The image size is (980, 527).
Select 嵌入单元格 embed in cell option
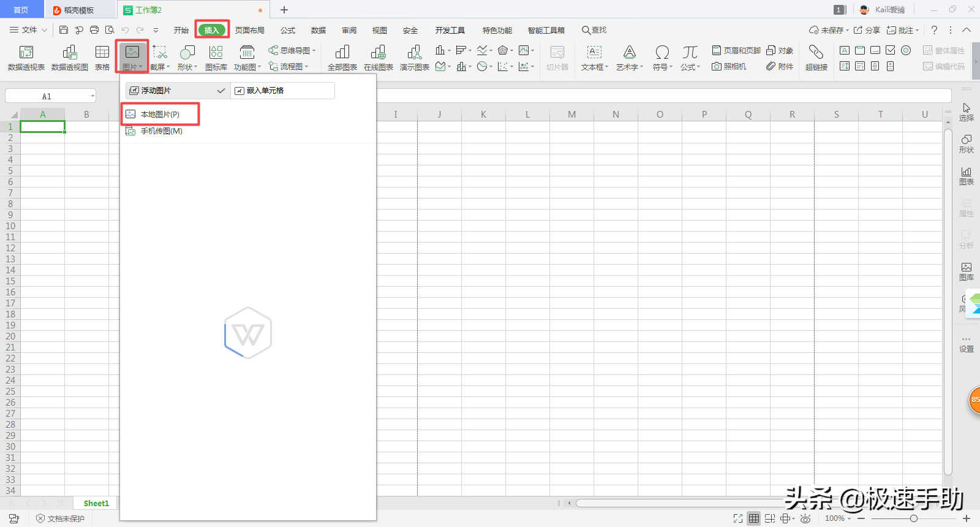[x=282, y=90]
